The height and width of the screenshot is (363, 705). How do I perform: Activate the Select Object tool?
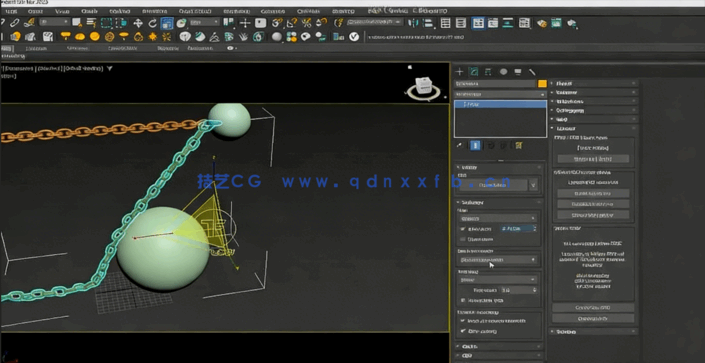click(77, 22)
